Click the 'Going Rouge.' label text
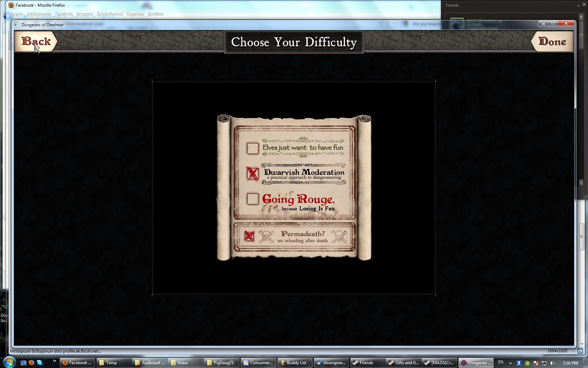 (299, 199)
